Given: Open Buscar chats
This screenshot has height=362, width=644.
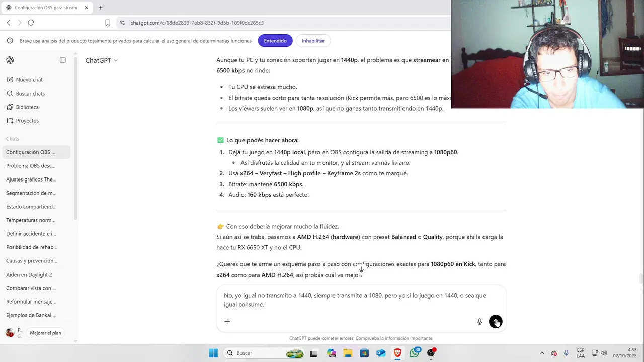Looking at the screenshot, I should 30,94.
